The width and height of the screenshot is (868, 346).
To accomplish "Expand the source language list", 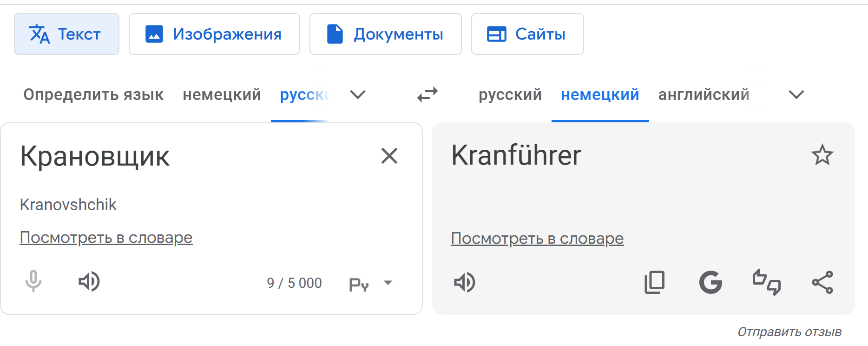I will pyautogui.click(x=357, y=95).
